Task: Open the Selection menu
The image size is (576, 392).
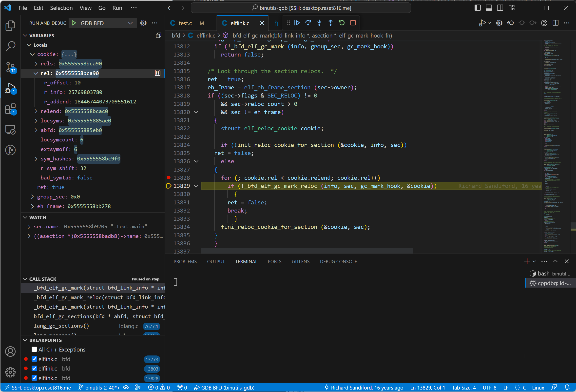Action: tap(61, 8)
